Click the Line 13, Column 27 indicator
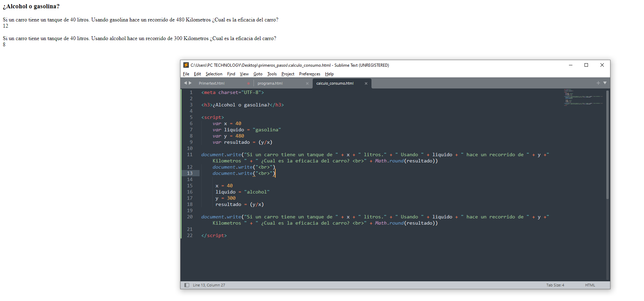The width and height of the screenshot is (644, 301). (209, 285)
